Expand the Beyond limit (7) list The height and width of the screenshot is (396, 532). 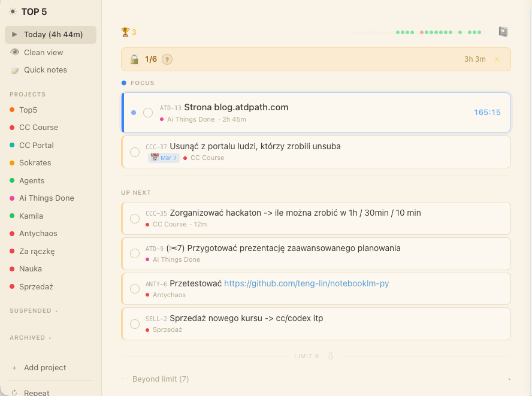(x=160, y=379)
